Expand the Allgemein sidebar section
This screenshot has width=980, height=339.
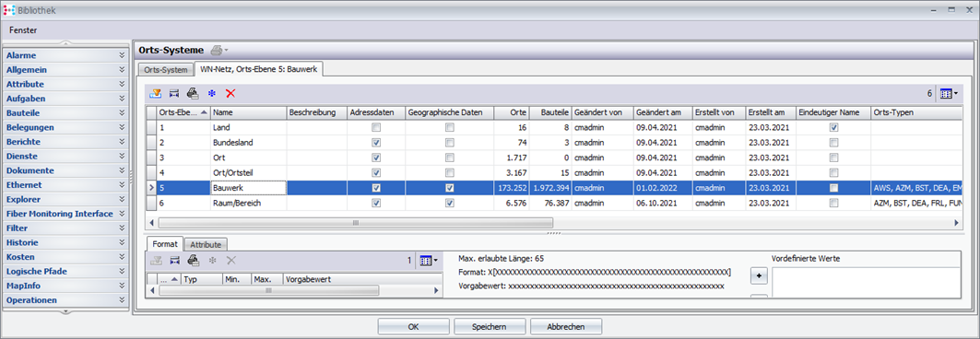click(65, 70)
